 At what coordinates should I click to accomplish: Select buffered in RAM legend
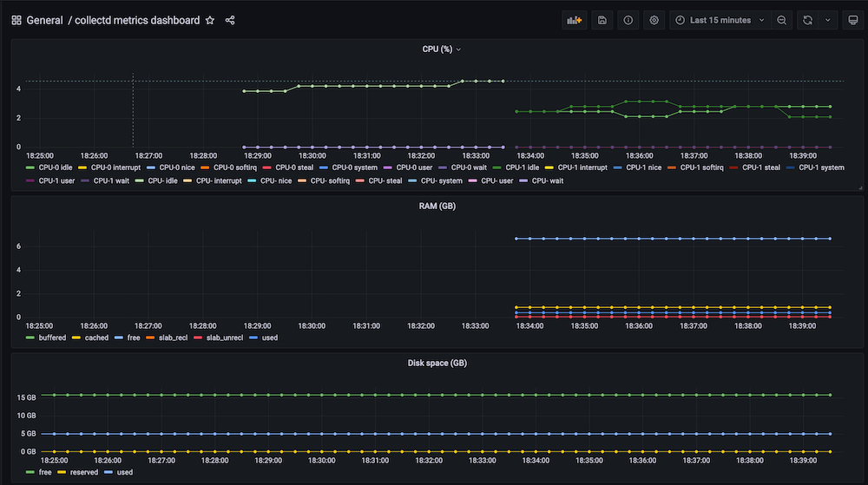pos(52,338)
